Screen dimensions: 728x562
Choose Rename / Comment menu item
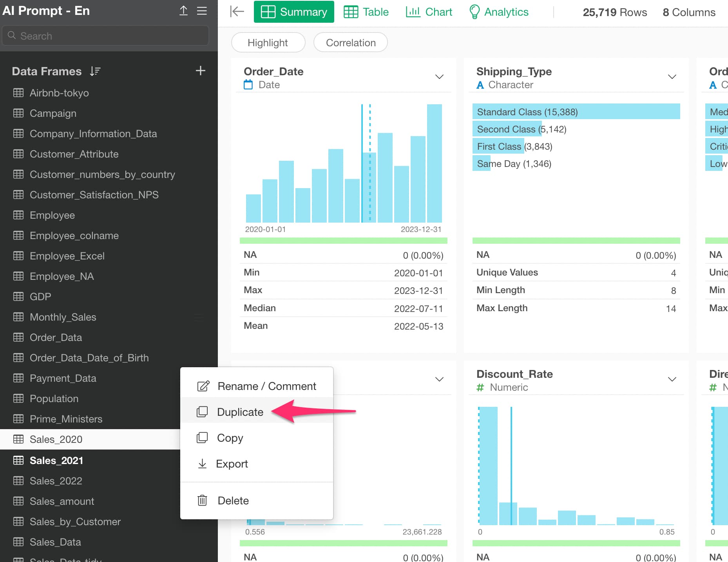pos(257,386)
